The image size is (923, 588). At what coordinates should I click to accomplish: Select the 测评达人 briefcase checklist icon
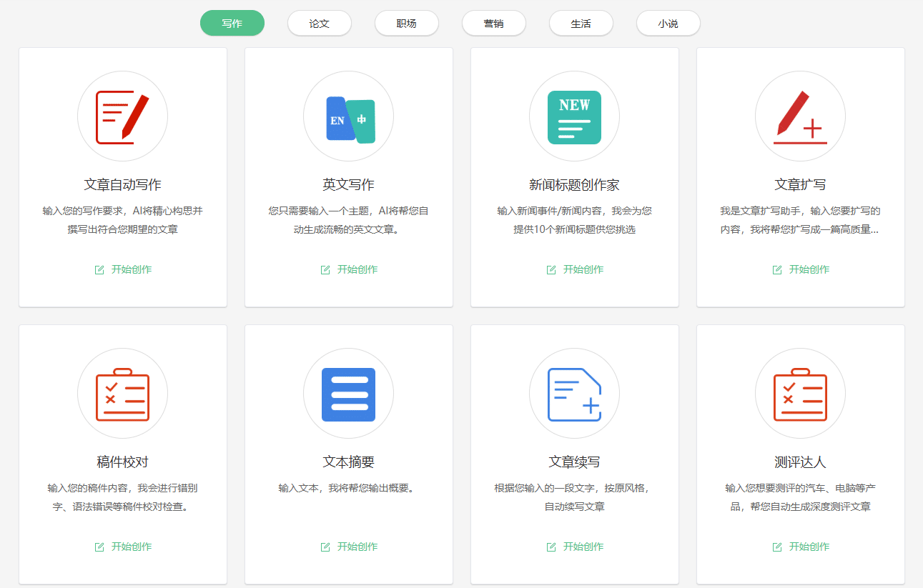800,394
